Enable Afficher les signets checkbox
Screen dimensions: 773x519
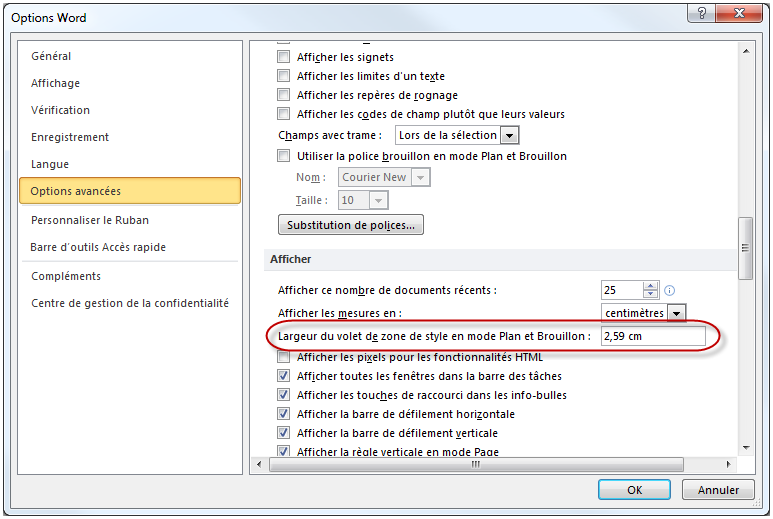283,57
